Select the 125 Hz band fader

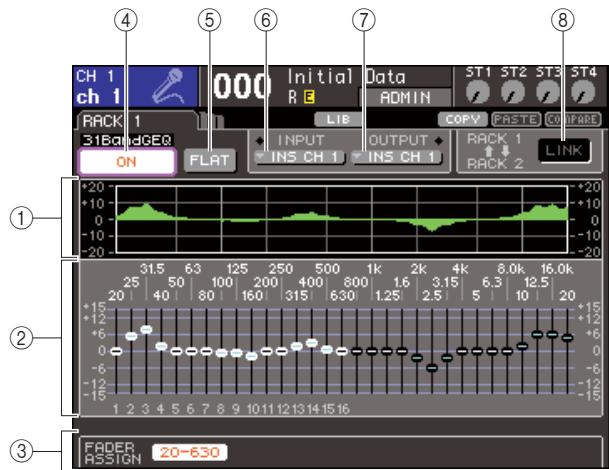click(x=237, y=353)
